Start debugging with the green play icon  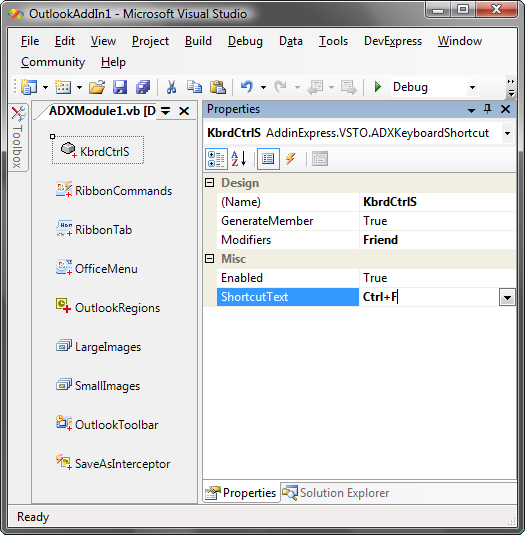tap(377, 87)
